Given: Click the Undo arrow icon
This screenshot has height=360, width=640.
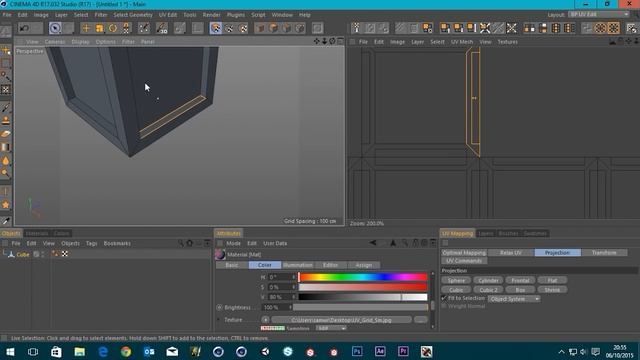Looking at the screenshot, I should pyautogui.click(x=24, y=28).
